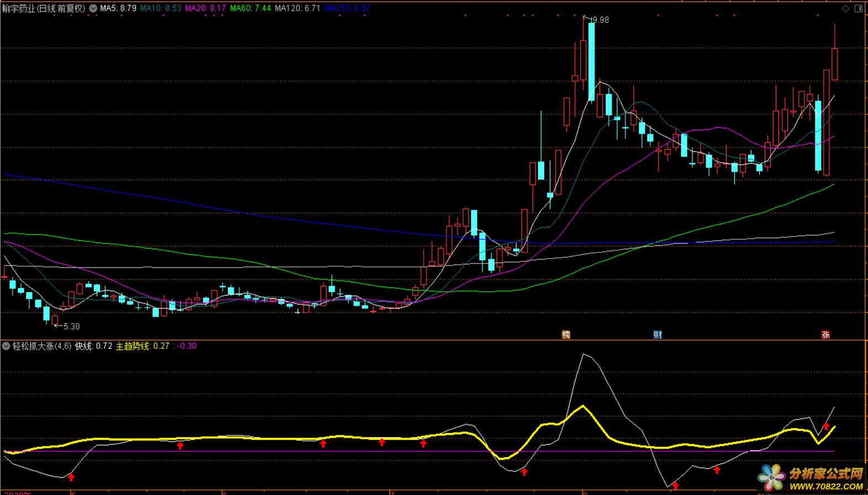This screenshot has height=495, width=868.
Task: Click the 快线: 0.72 value label
Action: pyautogui.click(x=94, y=346)
